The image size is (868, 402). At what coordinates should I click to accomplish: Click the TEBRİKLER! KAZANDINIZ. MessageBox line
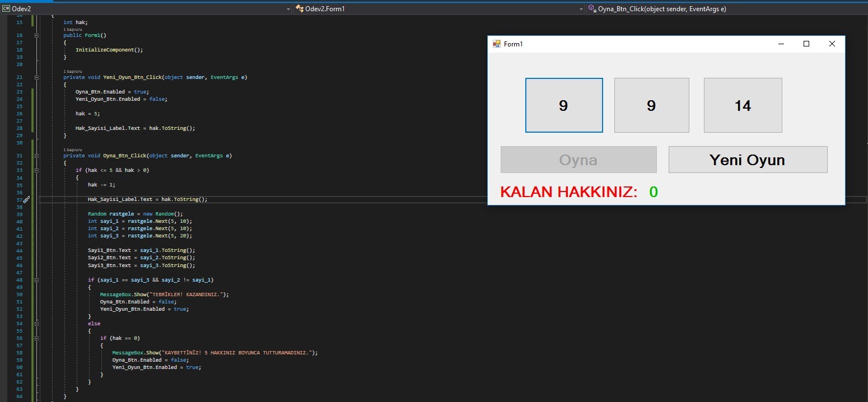click(165, 295)
